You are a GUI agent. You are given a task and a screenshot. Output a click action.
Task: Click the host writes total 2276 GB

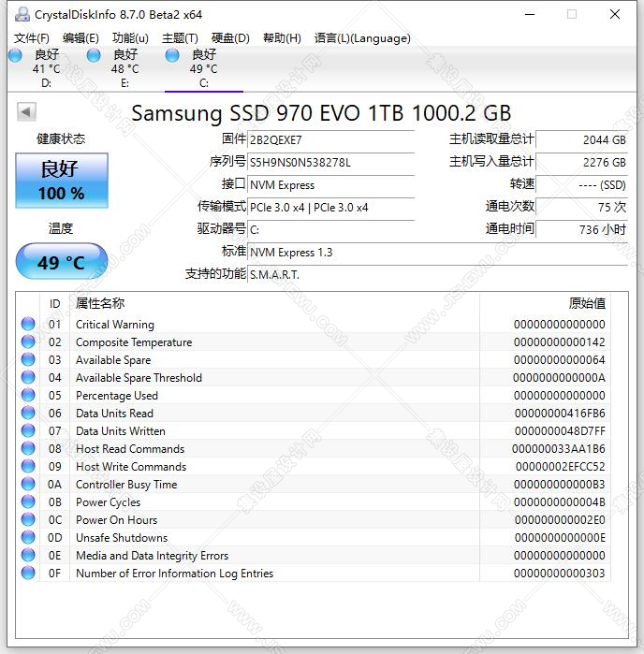coord(582,162)
